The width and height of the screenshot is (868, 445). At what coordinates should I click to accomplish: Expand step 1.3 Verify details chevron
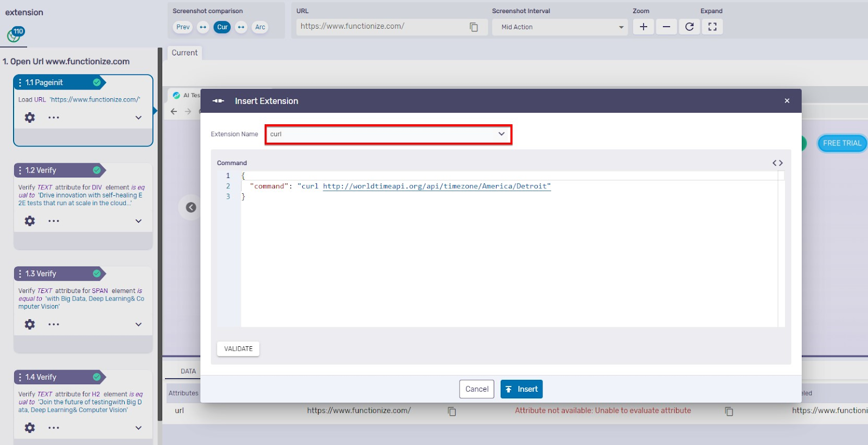[x=138, y=325]
